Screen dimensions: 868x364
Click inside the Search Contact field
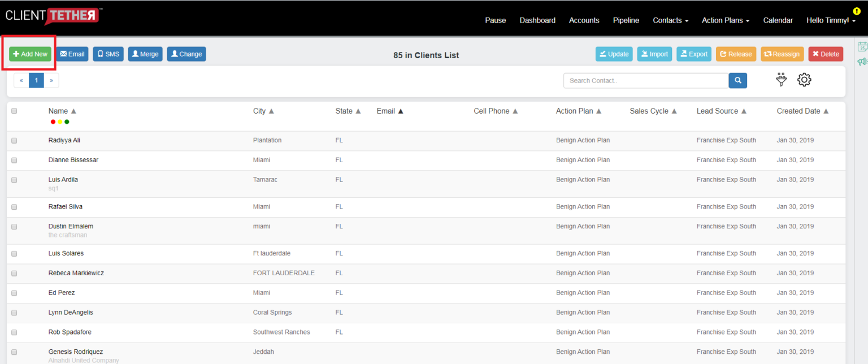coord(644,80)
